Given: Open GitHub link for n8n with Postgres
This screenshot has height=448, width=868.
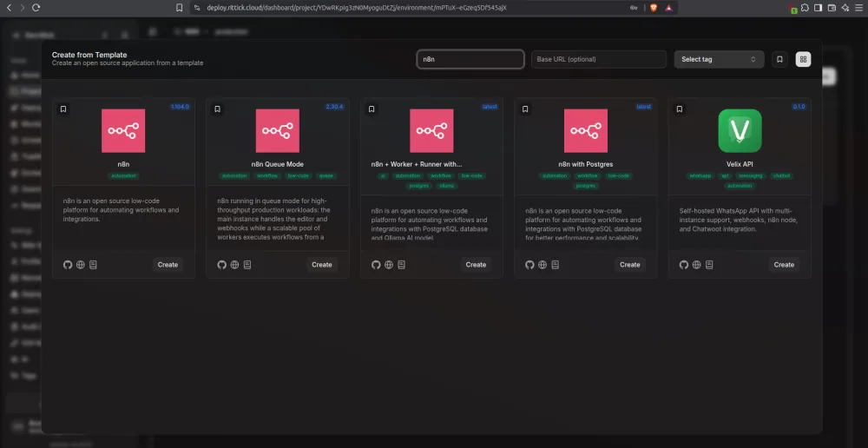Looking at the screenshot, I should point(529,265).
